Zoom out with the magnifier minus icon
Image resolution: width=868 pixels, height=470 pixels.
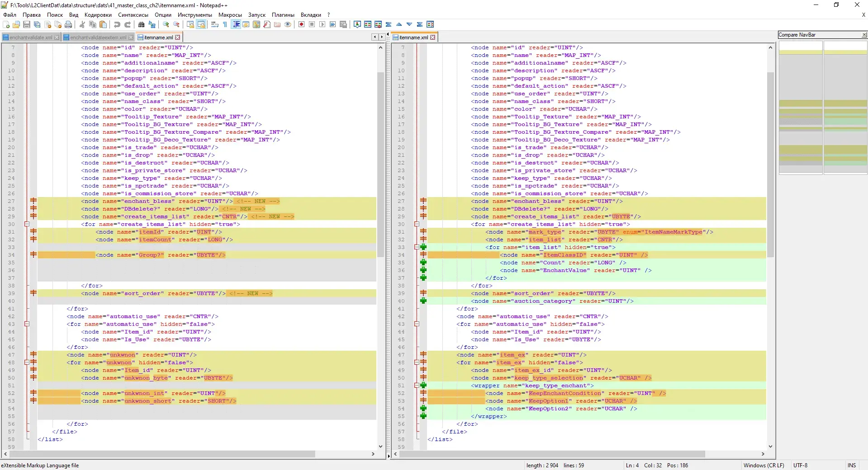pos(176,24)
